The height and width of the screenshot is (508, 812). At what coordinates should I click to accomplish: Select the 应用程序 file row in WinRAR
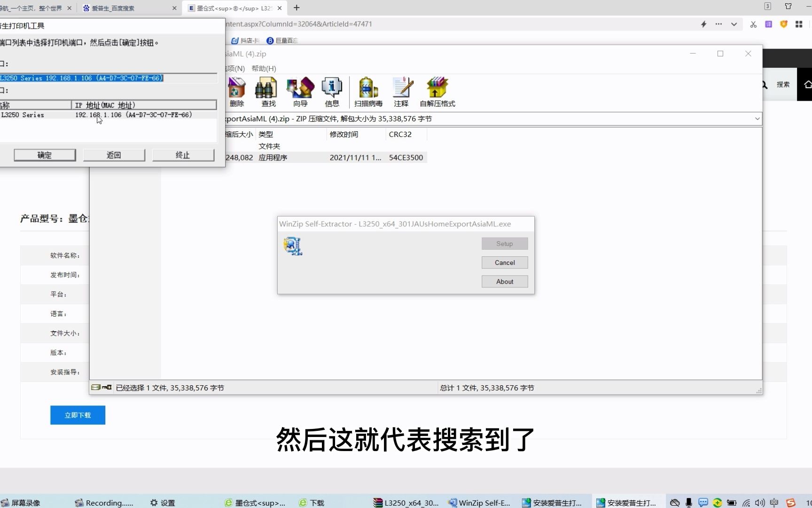pos(326,158)
